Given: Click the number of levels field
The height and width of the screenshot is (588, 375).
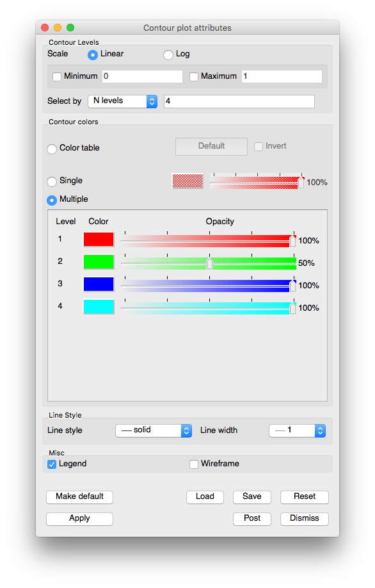Looking at the screenshot, I should click(x=239, y=101).
